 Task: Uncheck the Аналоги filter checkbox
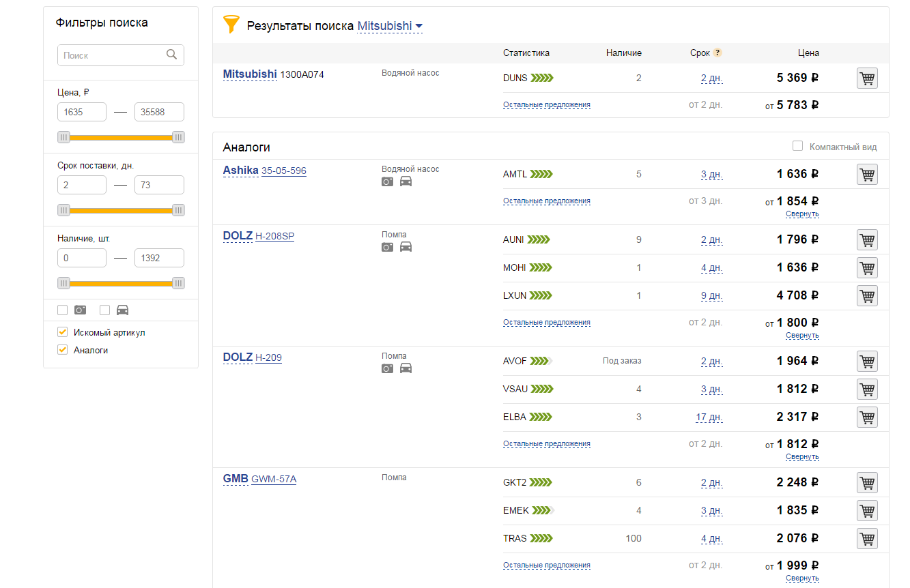coord(63,350)
